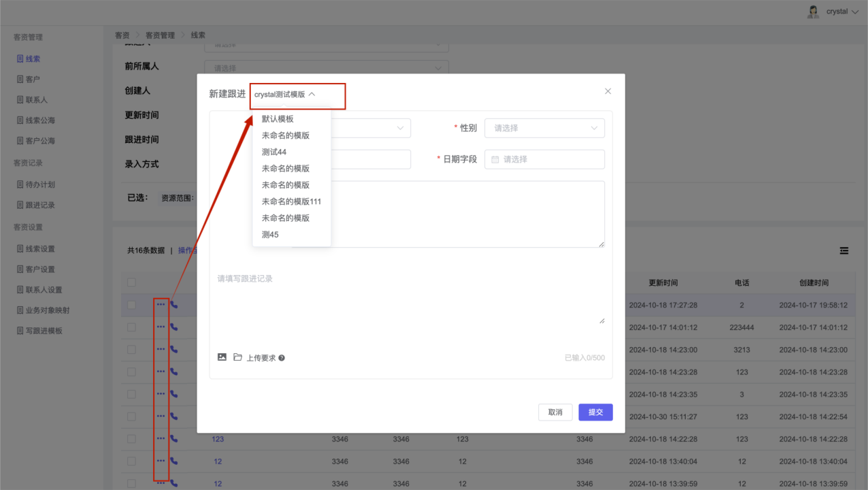Click phone icon in row updated 14:22:28

tap(174, 439)
